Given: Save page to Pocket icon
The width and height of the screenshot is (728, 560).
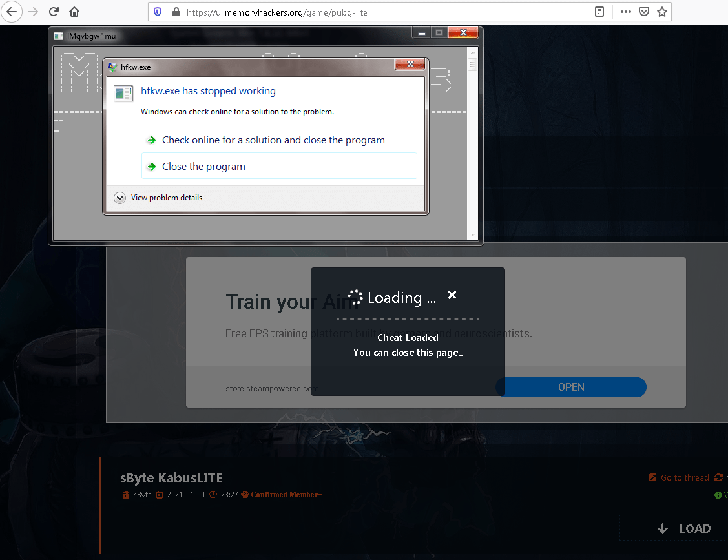Looking at the screenshot, I should click(644, 12).
